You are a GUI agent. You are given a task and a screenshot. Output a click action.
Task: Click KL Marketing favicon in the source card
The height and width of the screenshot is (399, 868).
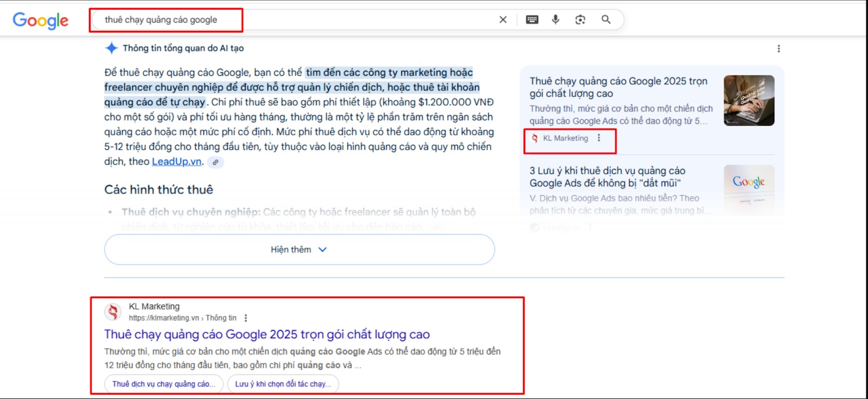coord(534,138)
